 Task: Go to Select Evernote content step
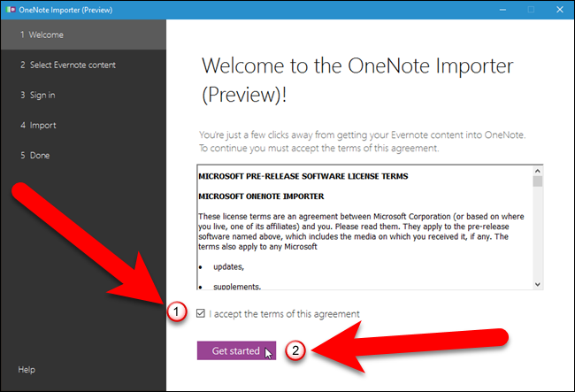click(83, 65)
